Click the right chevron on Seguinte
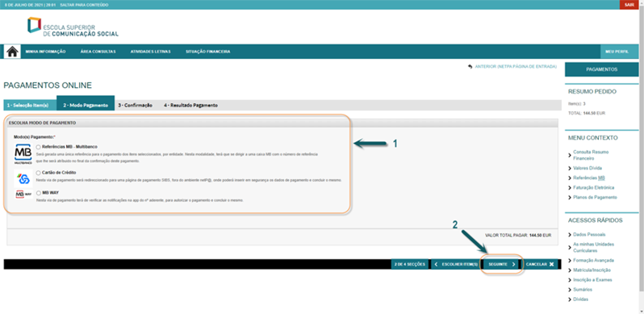 tap(514, 264)
